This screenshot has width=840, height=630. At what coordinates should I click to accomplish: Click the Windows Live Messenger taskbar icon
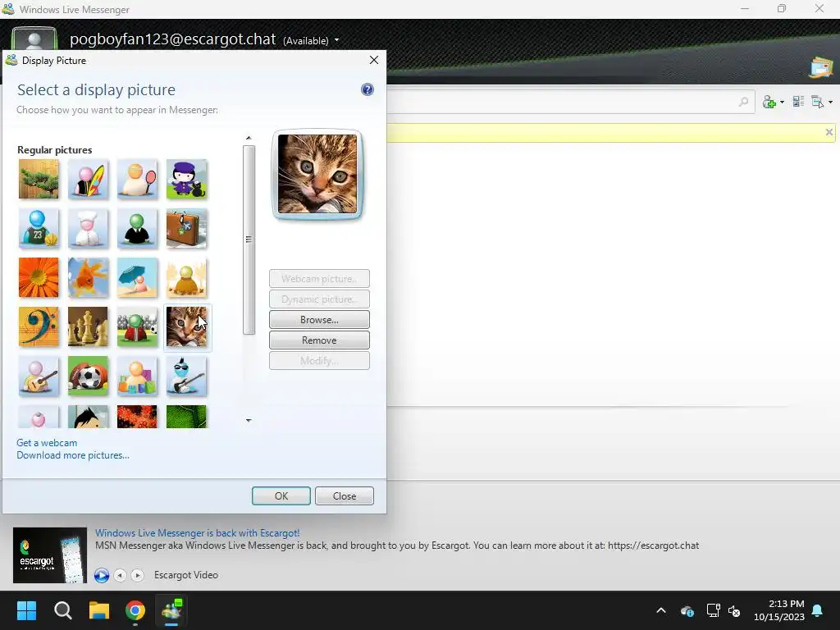(x=171, y=610)
